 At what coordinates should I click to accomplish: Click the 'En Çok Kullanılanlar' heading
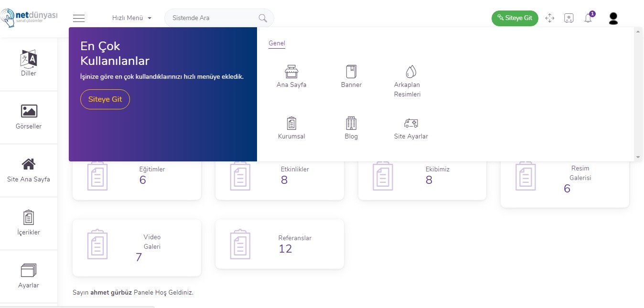click(x=115, y=53)
